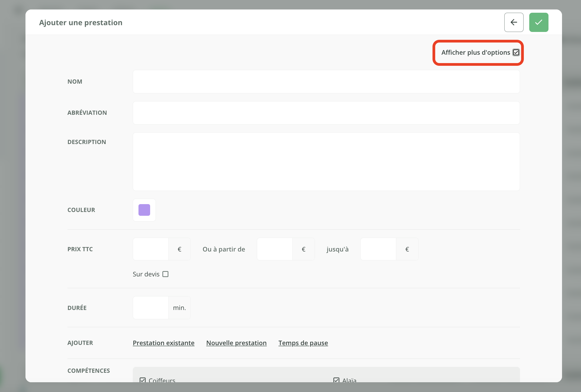
Task: Enable the Sur devis checkbox
Action: point(165,274)
